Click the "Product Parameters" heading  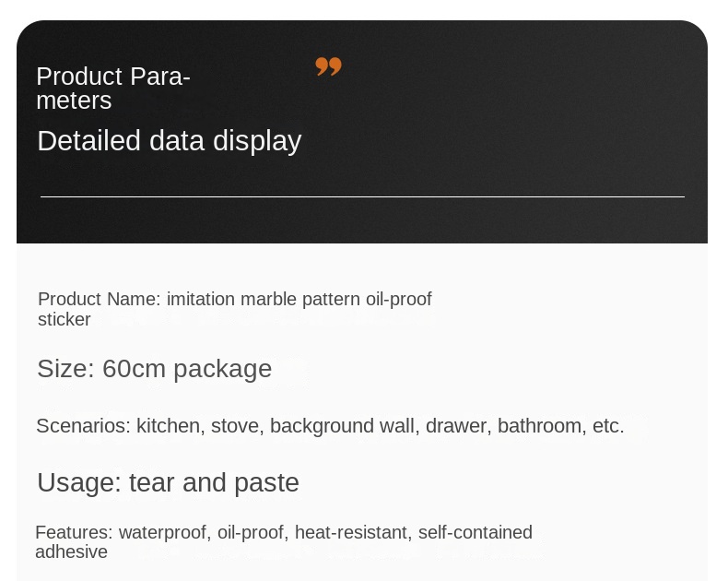[x=112, y=88]
